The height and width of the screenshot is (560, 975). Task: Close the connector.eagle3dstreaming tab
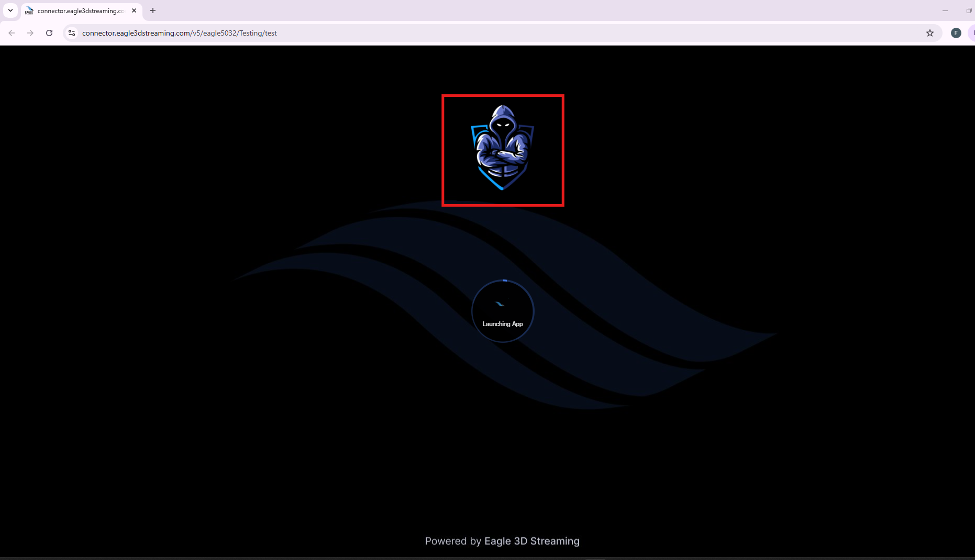[x=134, y=10]
